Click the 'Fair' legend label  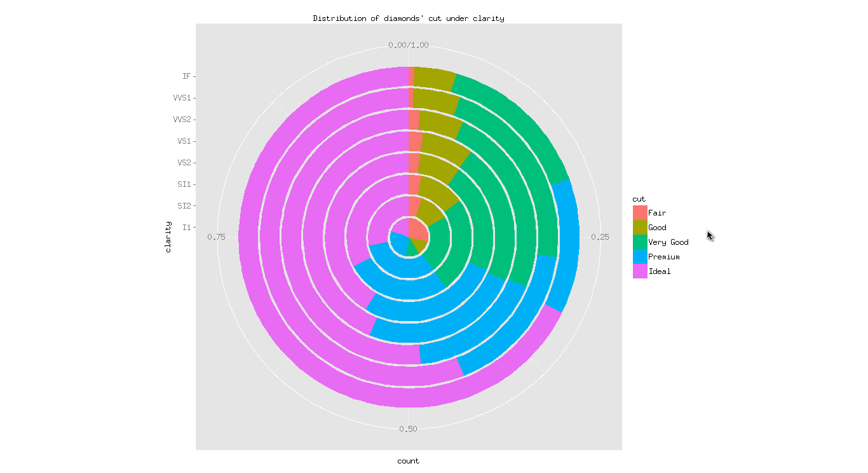click(657, 213)
